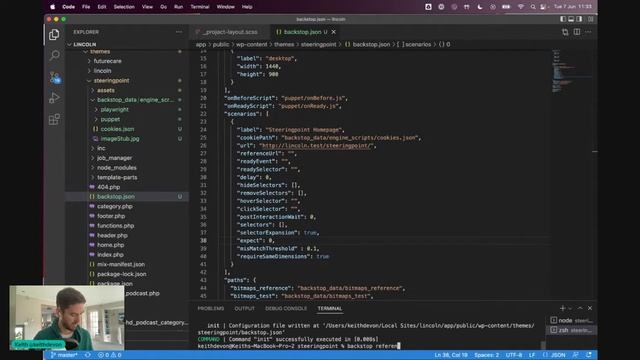Click Ln 38, Col 19 in status bar
The height and width of the screenshot is (360, 640).
point(451,355)
